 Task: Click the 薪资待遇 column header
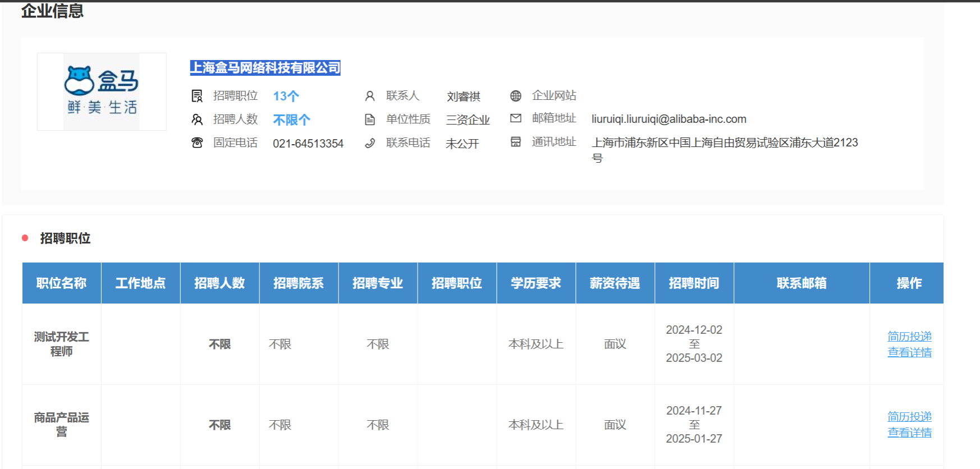(x=615, y=283)
